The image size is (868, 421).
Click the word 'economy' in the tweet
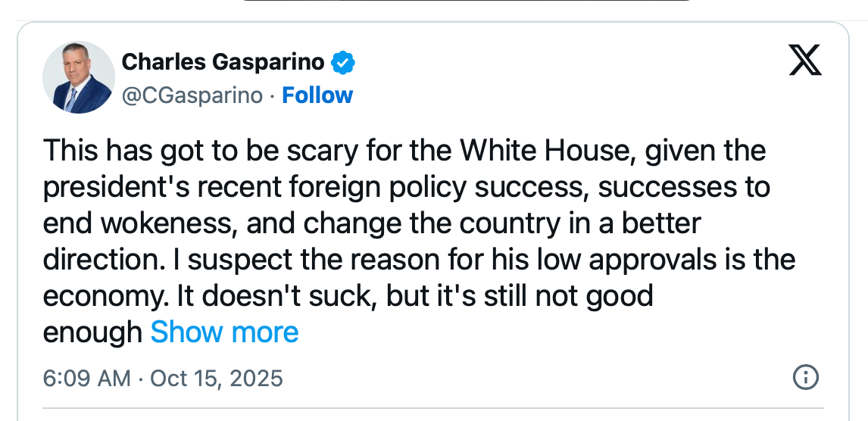[x=104, y=296]
